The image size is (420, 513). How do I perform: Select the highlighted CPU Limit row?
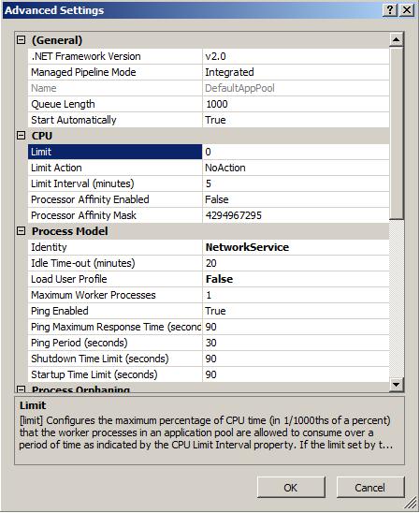(115, 152)
